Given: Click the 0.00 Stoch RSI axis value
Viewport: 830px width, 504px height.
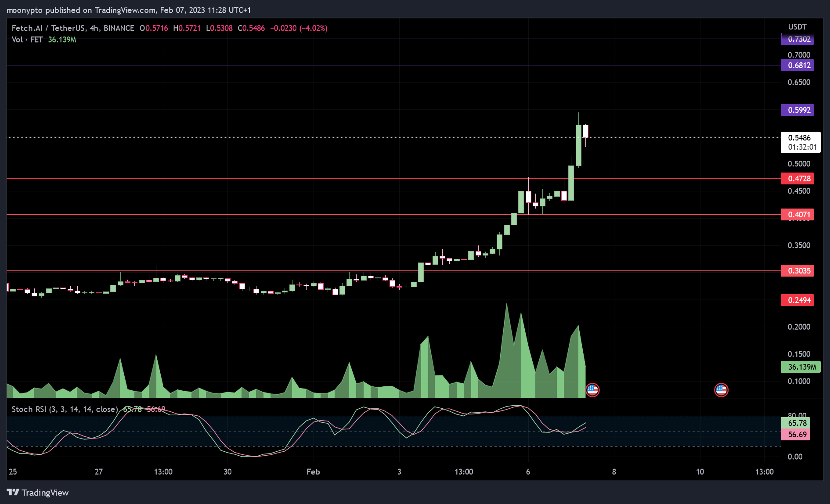Looking at the screenshot, I should point(795,457).
